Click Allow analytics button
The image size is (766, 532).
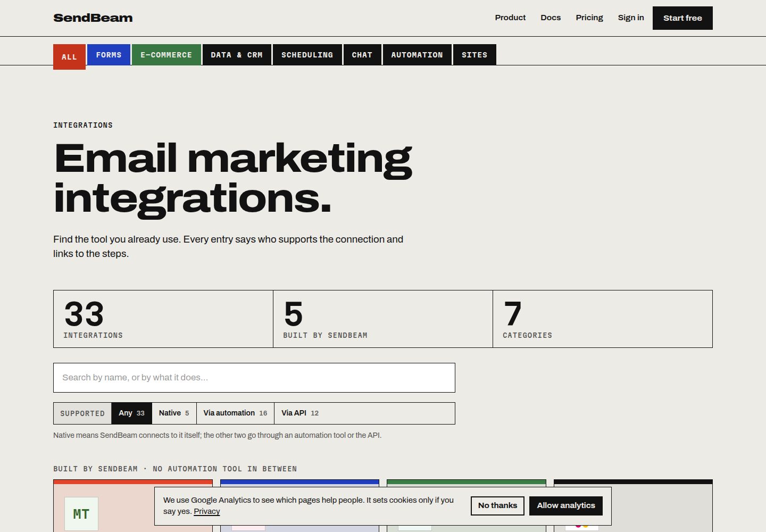click(x=566, y=505)
